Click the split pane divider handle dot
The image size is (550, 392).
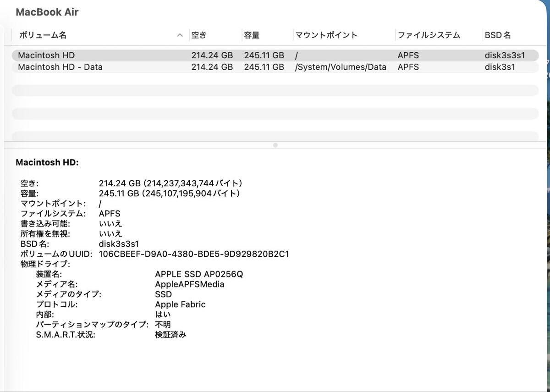tap(275, 145)
